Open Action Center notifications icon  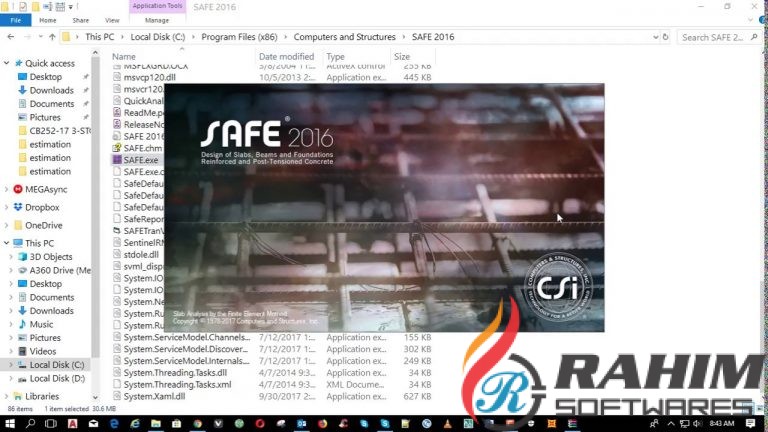[x=750, y=424]
